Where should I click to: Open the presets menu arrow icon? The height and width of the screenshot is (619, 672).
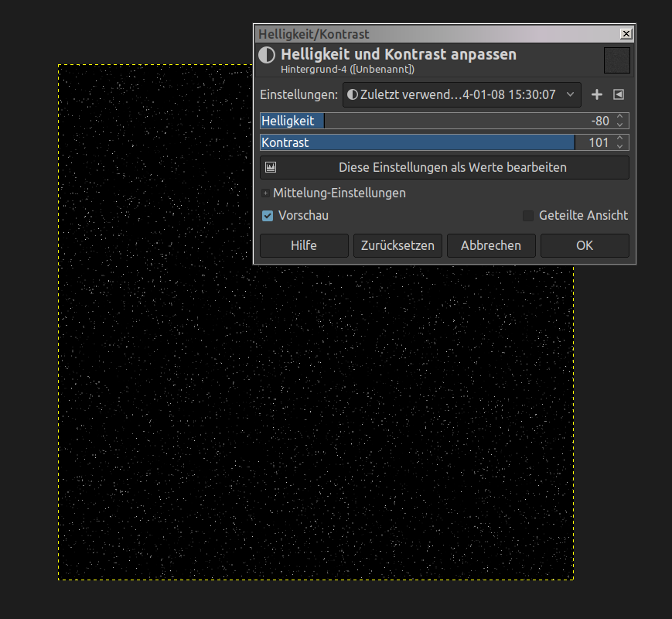[x=619, y=94]
